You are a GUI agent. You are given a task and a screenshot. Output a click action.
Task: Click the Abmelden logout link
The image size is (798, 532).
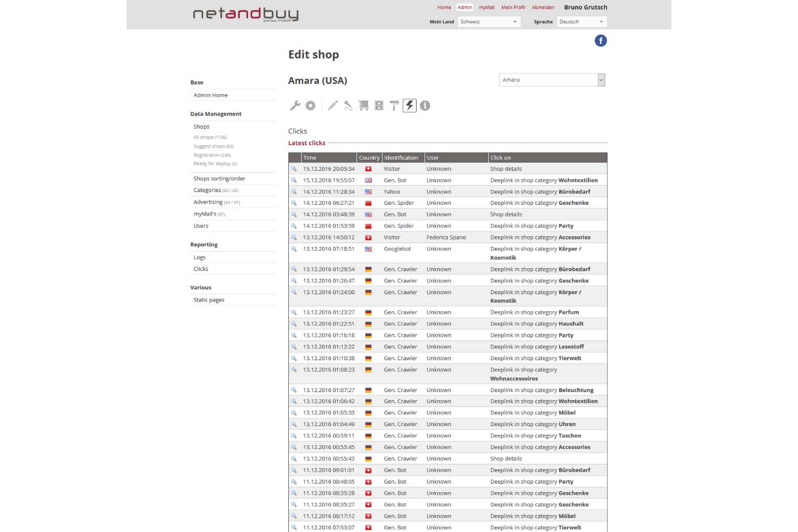pos(543,7)
